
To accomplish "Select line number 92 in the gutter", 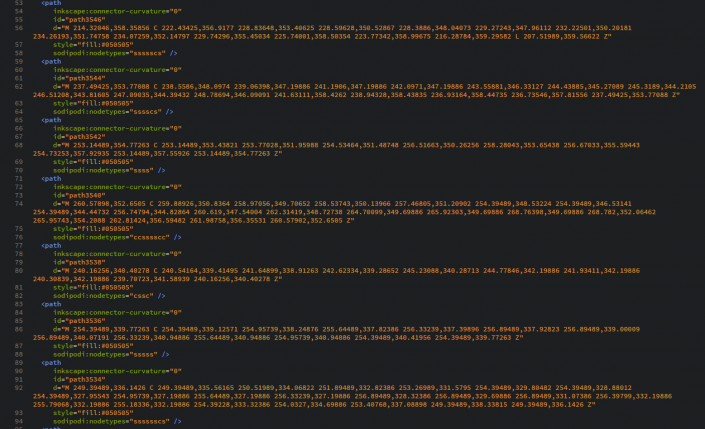I will click(18, 387).
